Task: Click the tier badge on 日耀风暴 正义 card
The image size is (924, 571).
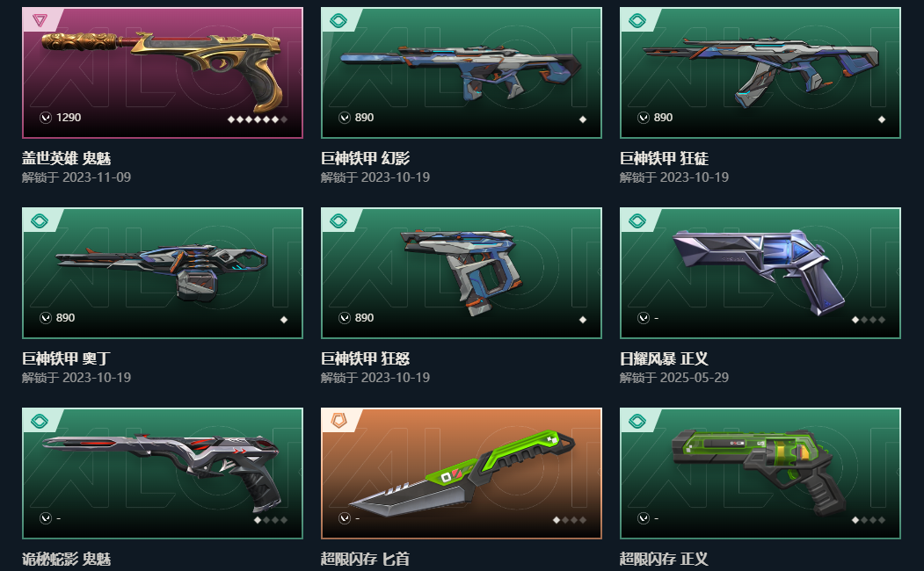Action: pyautogui.click(x=637, y=220)
